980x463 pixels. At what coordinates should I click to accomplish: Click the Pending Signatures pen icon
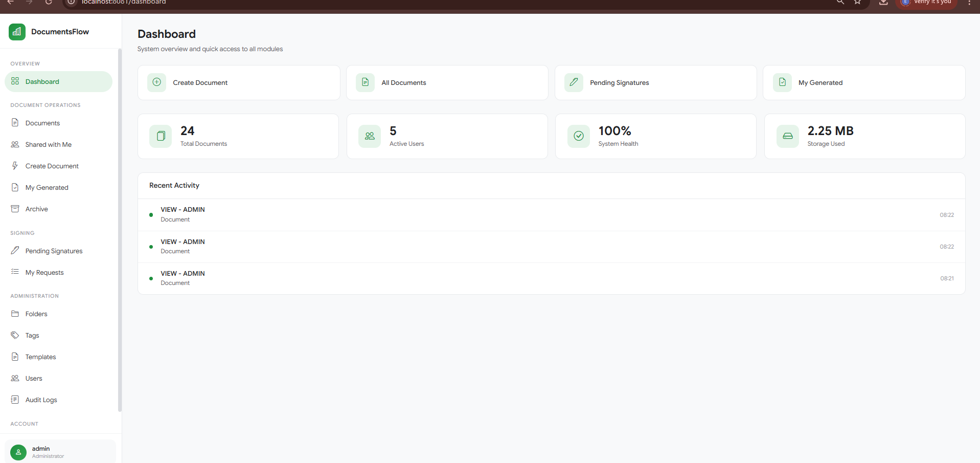(15, 251)
